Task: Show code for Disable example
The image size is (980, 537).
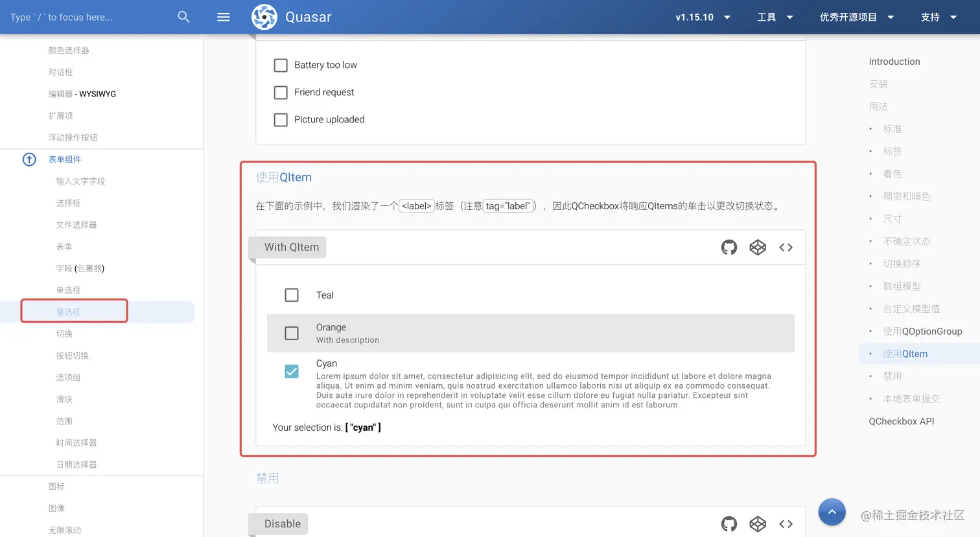Action: 786,524
